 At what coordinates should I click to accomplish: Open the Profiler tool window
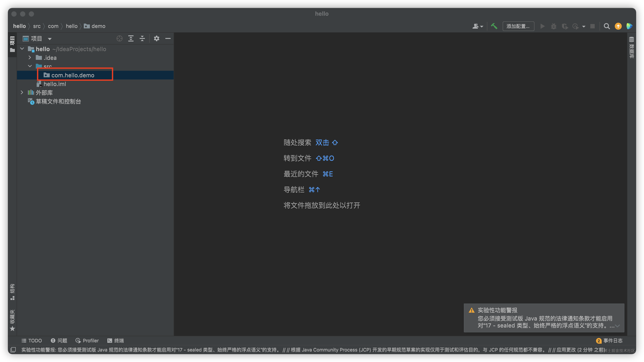pyautogui.click(x=87, y=340)
